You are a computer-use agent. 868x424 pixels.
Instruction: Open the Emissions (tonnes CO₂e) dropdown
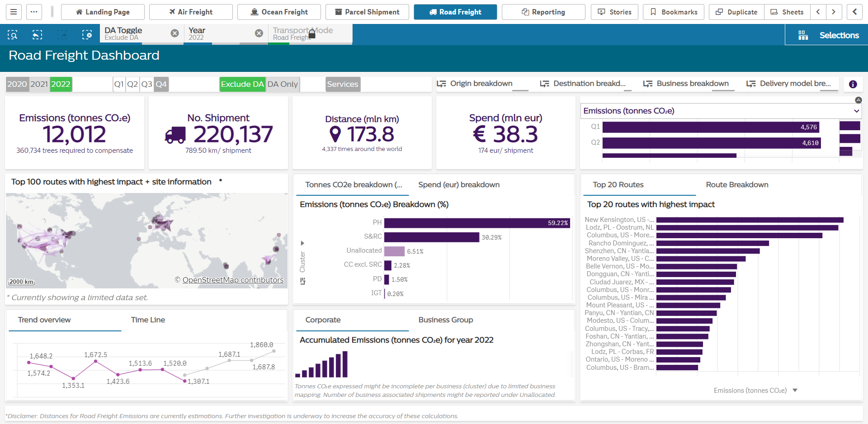click(857, 111)
